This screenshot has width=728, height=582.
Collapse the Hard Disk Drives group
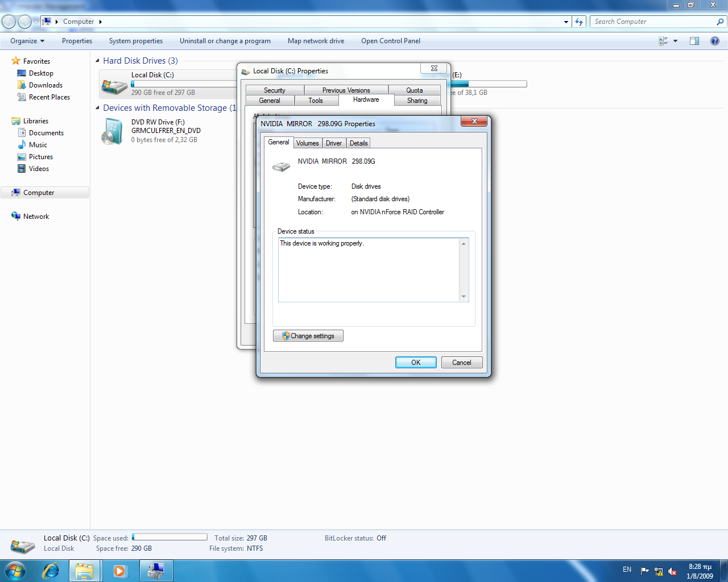tap(97, 60)
